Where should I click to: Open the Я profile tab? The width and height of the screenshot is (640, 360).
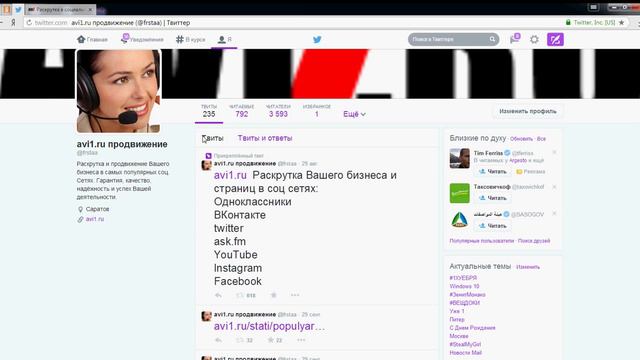[224, 40]
